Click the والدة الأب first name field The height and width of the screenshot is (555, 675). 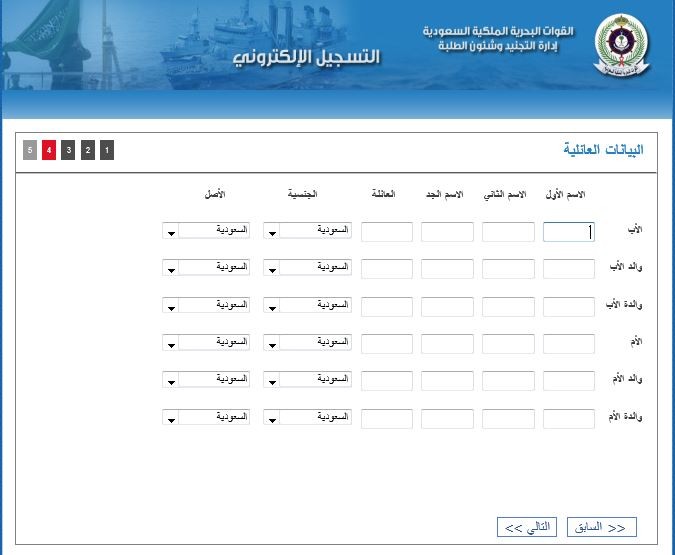tap(569, 307)
